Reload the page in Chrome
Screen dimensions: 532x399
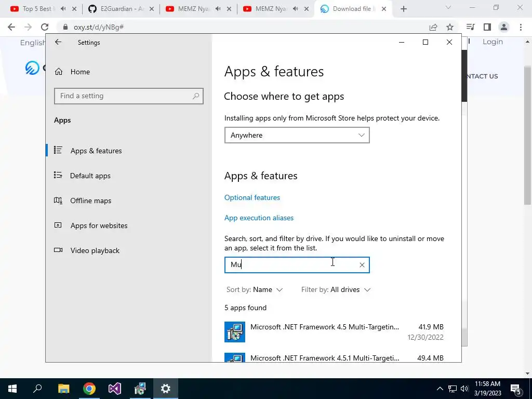pyautogui.click(x=45, y=27)
